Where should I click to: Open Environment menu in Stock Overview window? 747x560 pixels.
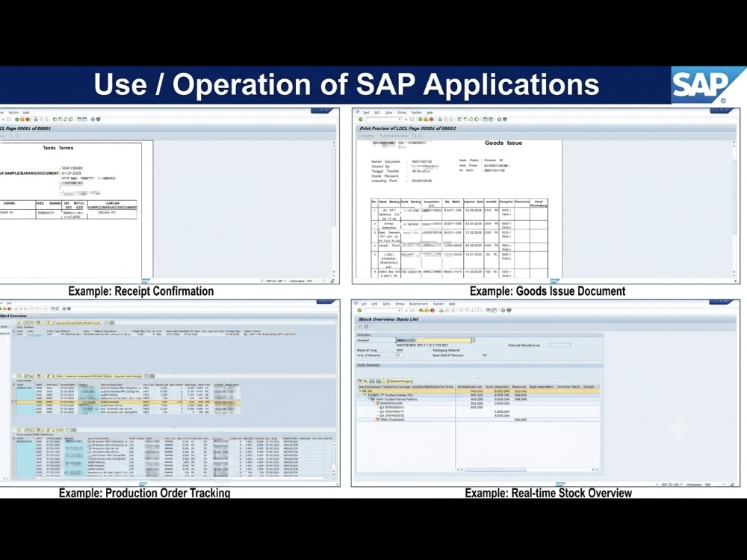click(419, 304)
